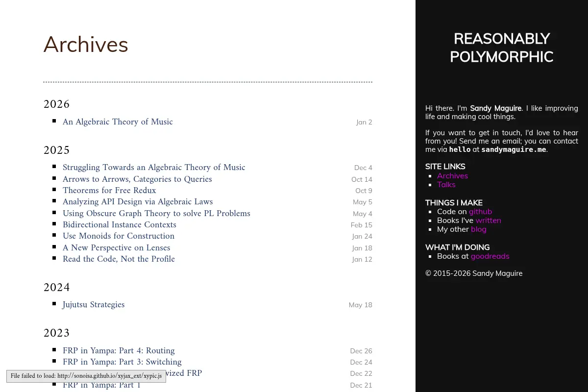Viewport: 588px width, 392px height.
Task: Open 'Using Obscure Graph Theory to solve PL Problems'
Action: pyautogui.click(x=156, y=214)
